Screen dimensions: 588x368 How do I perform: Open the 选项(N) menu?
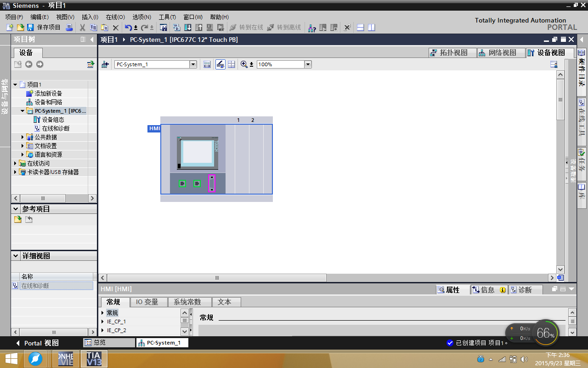(142, 17)
